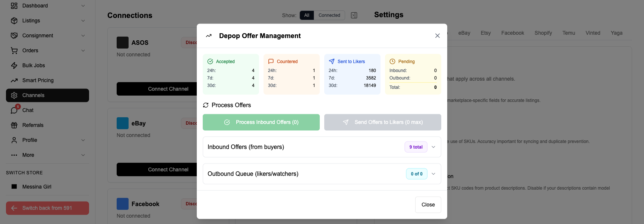Expand Outbound Queue section chevron
Viewport: 644px width, 224px height.
coord(433,174)
